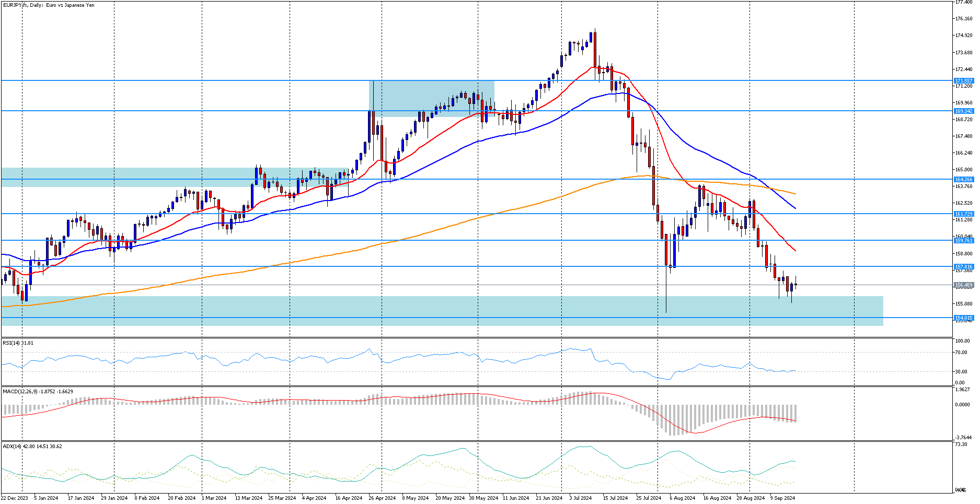
Task: Click the 25 Mar 2024 date label
Action: 282,498
